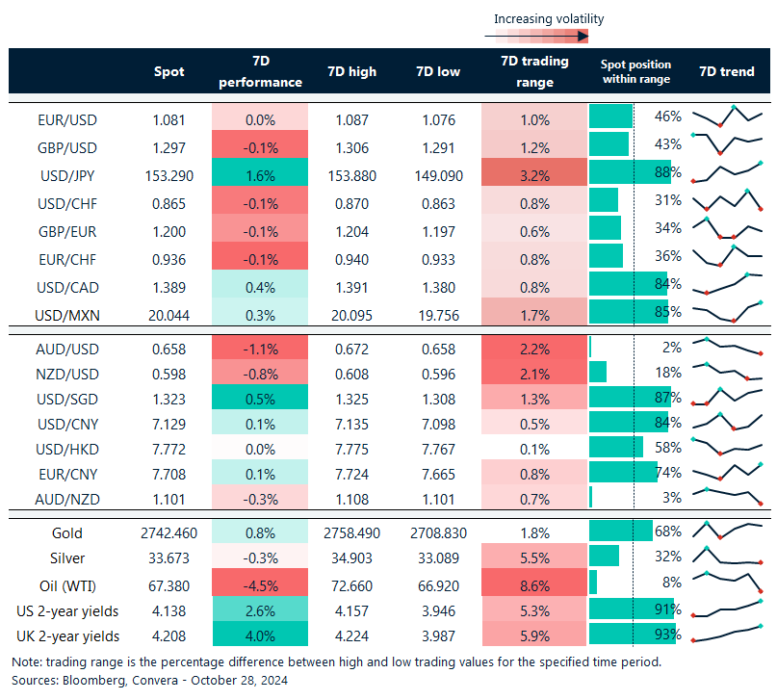Click the USD/JPY 88% spot position bar

coord(630,173)
